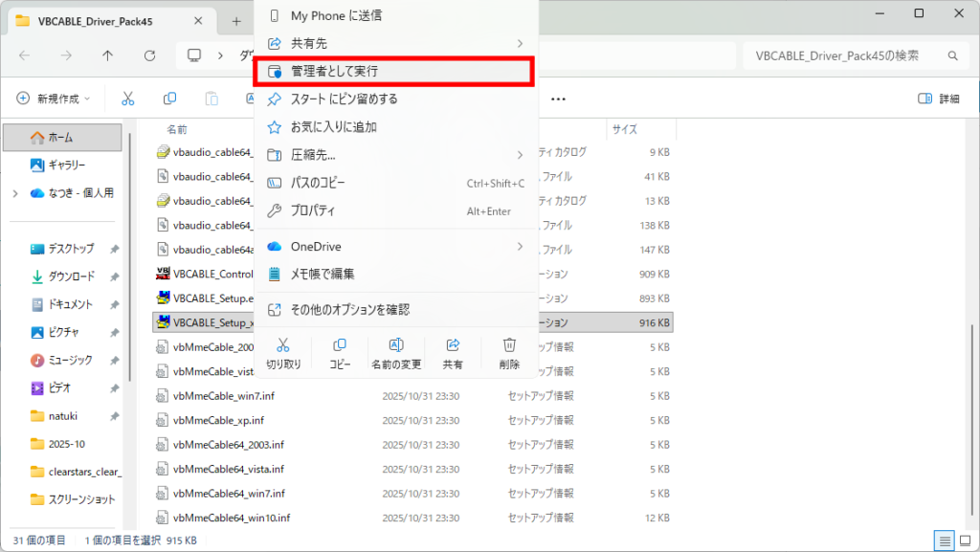Open ダウンロード in the sidebar
Image resolution: width=980 pixels, height=552 pixels.
[71, 276]
